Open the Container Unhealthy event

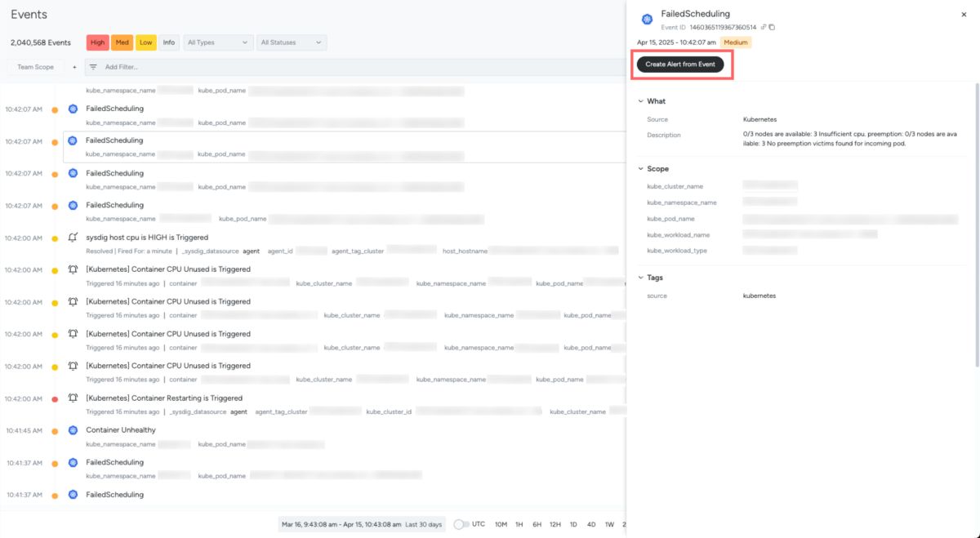pyautogui.click(x=121, y=430)
